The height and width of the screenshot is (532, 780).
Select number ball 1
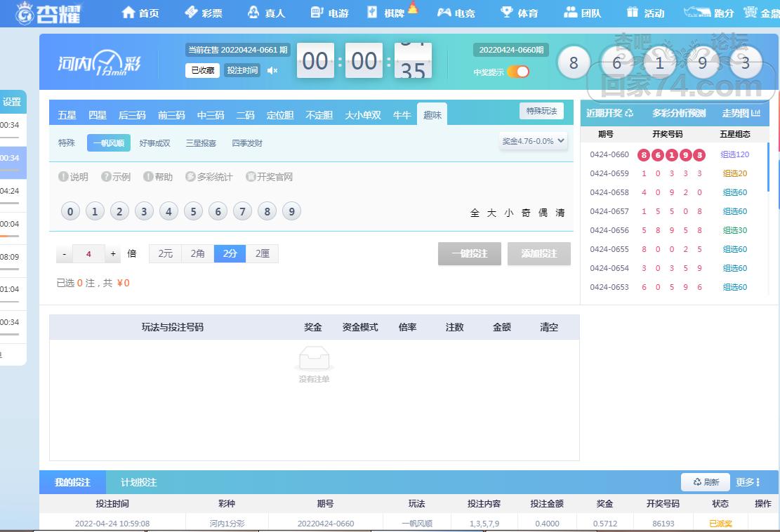pyautogui.click(x=95, y=212)
